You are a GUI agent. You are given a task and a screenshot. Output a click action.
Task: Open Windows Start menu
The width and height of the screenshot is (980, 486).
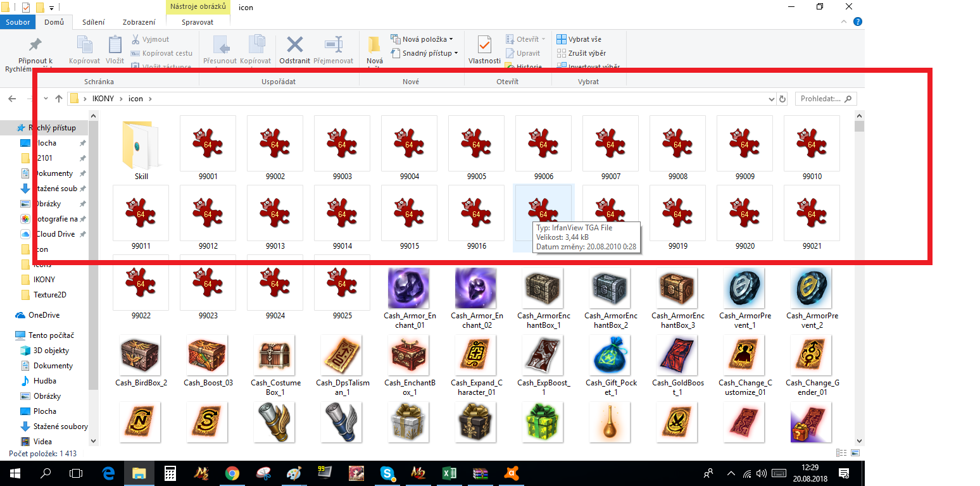pyautogui.click(x=15, y=473)
